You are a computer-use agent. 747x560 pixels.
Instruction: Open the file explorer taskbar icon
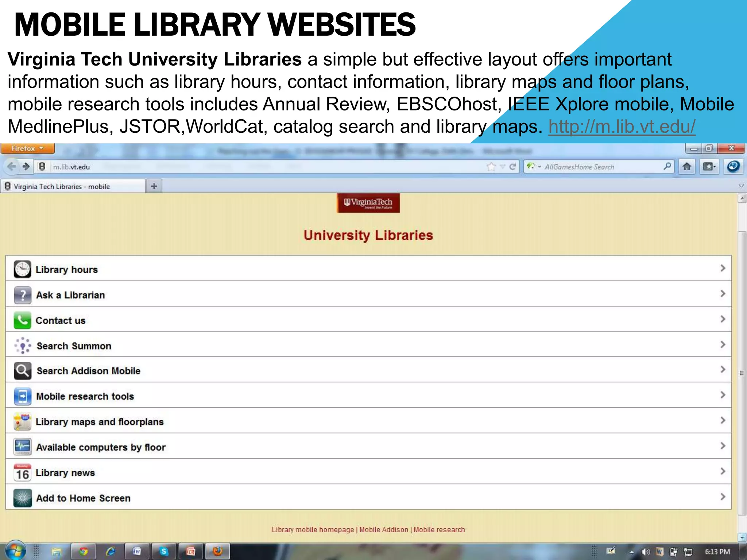57,552
